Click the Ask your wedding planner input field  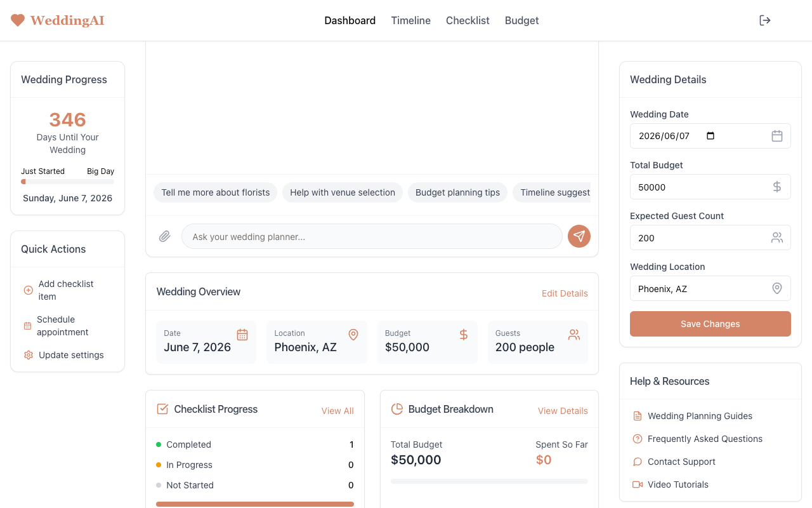pos(372,236)
